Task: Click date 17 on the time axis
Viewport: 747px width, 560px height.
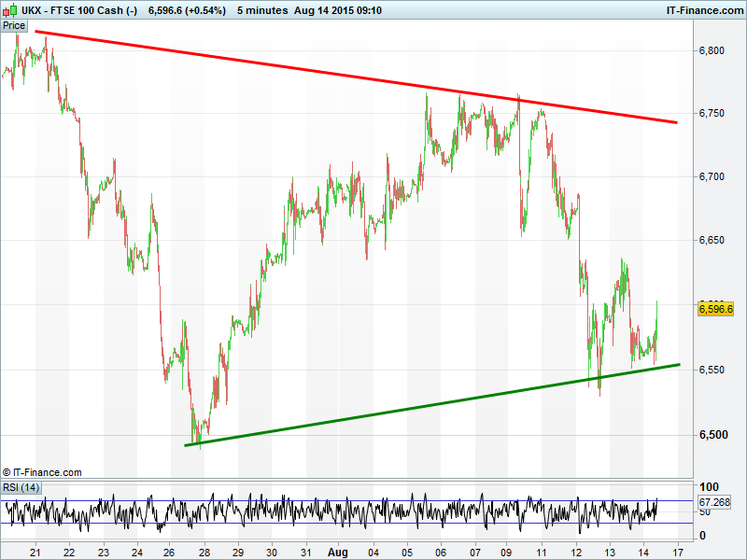Action: tap(677, 552)
